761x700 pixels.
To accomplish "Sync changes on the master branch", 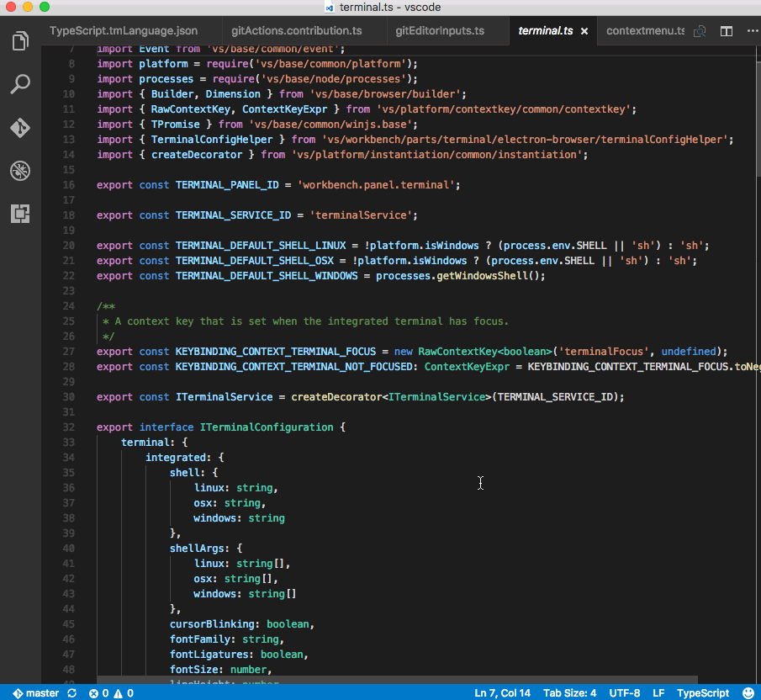I will click(x=71, y=693).
